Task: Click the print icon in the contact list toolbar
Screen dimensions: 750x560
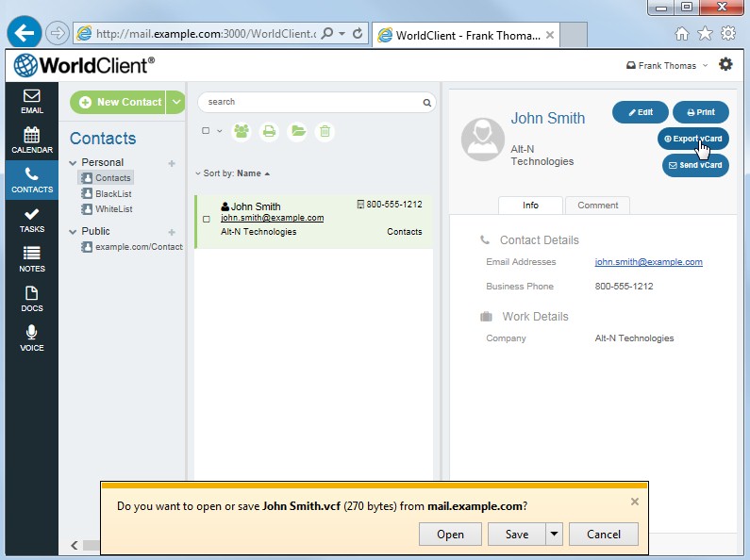Action: pyautogui.click(x=269, y=131)
